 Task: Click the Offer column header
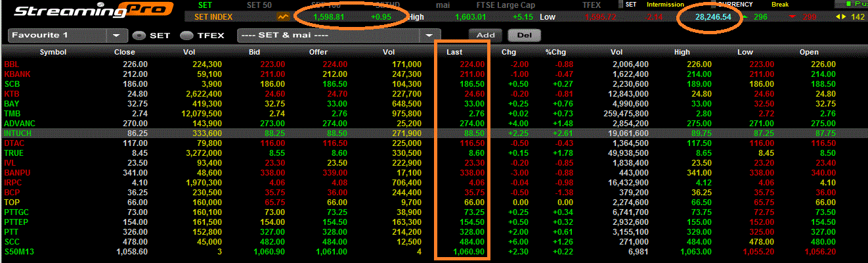tap(318, 52)
